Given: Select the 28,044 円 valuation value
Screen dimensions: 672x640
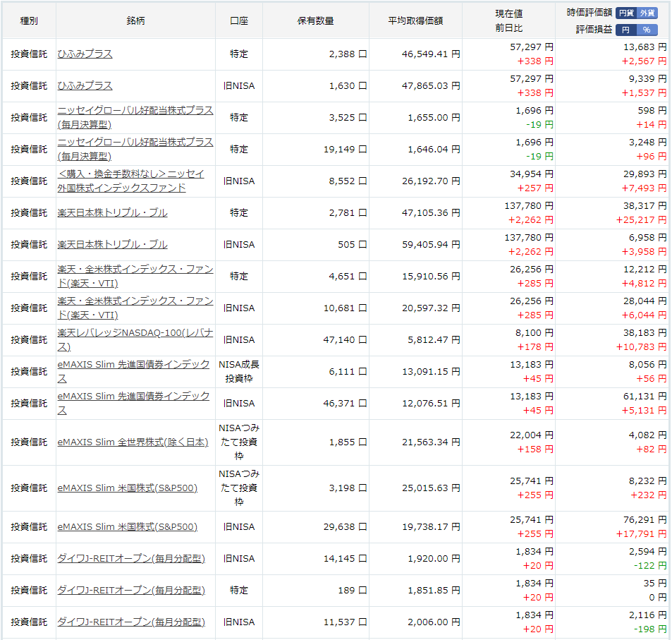Looking at the screenshot, I should (645, 301).
